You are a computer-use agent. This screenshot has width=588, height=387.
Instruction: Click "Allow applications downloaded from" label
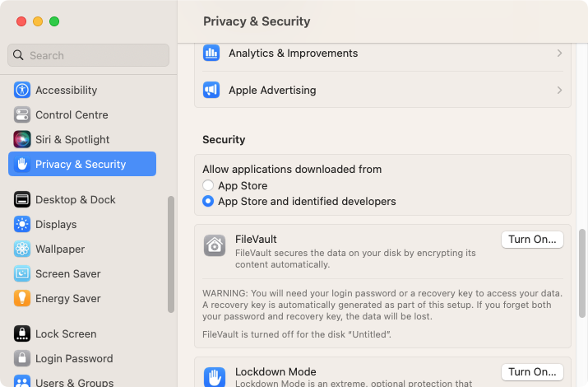click(292, 170)
